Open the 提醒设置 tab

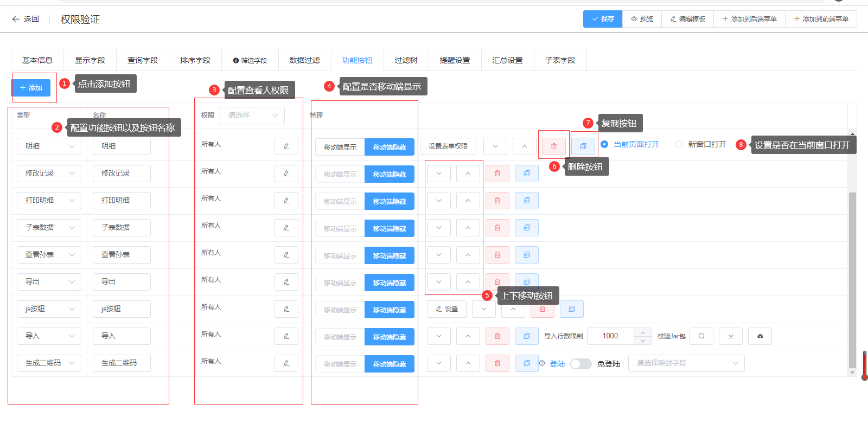[x=455, y=60]
